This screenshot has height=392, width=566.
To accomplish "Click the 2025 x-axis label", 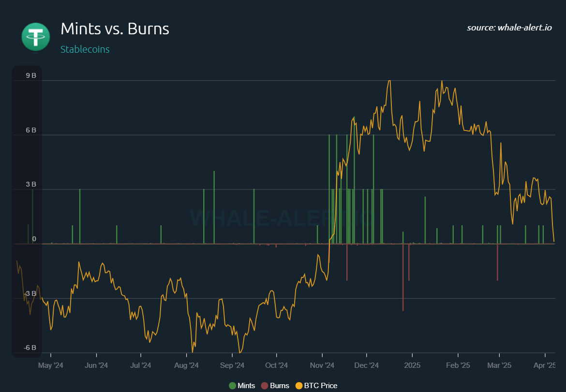I will [x=412, y=365].
